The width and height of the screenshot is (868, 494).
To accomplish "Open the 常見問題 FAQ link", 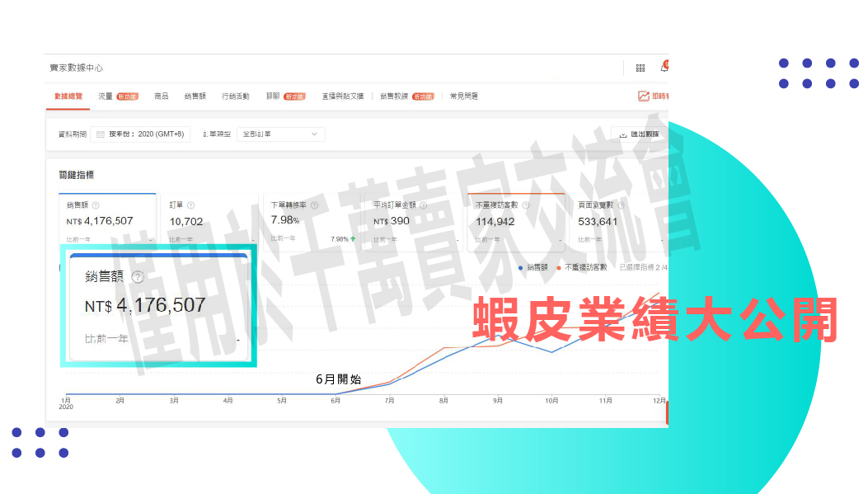I will click(464, 96).
